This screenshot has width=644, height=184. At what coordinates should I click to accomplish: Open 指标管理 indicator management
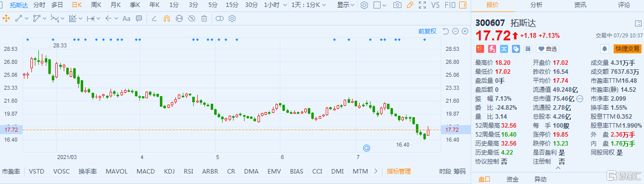point(399,171)
